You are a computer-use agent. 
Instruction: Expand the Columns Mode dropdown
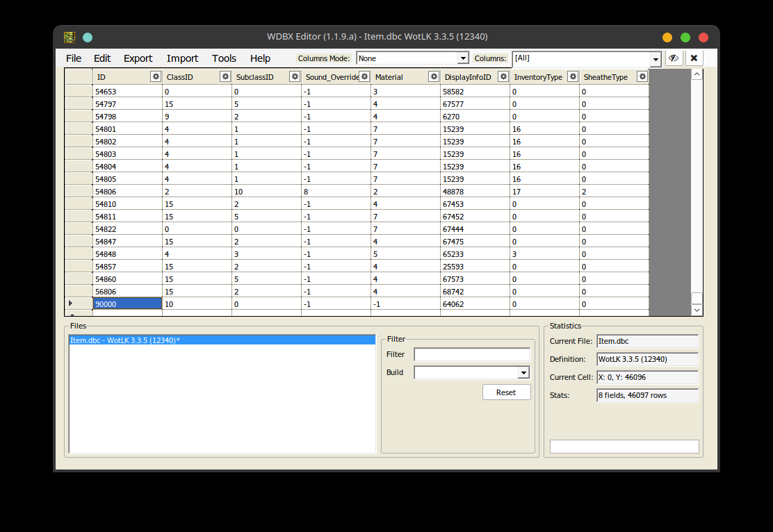(x=463, y=59)
